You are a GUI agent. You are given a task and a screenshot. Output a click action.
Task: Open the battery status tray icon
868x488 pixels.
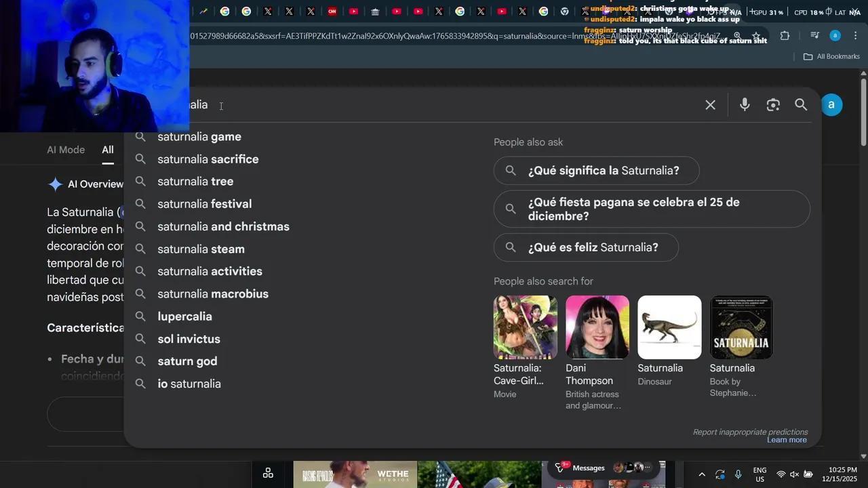click(x=808, y=474)
